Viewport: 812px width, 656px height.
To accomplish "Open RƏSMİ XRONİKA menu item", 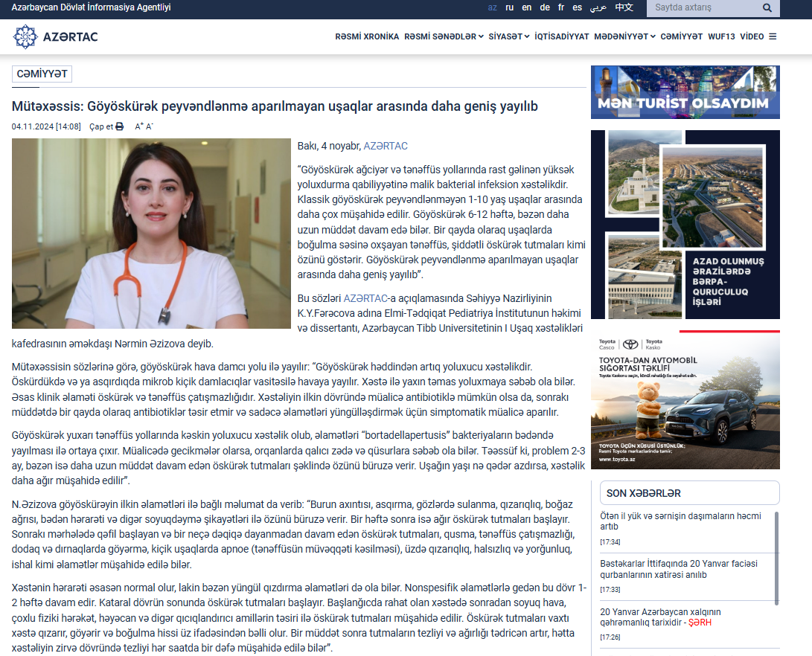I will pyautogui.click(x=367, y=36).
